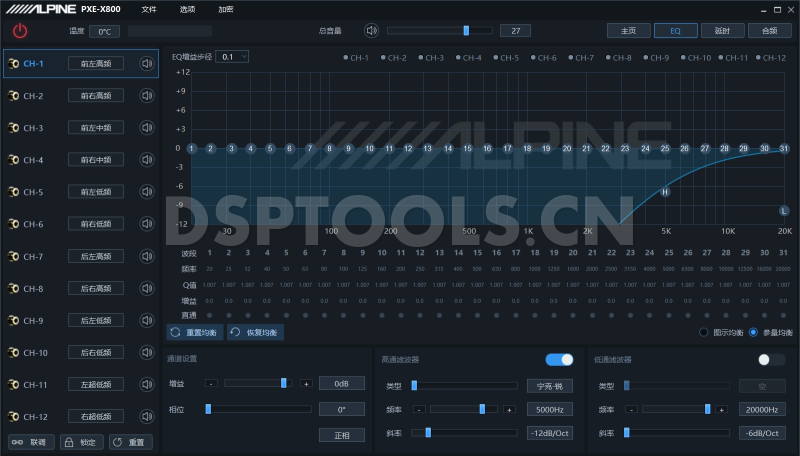Image resolution: width=800 pixels, height=456 pixels.
Task: Click the RCA jack icon beside CH-2
Action: (x=14, y=96)
